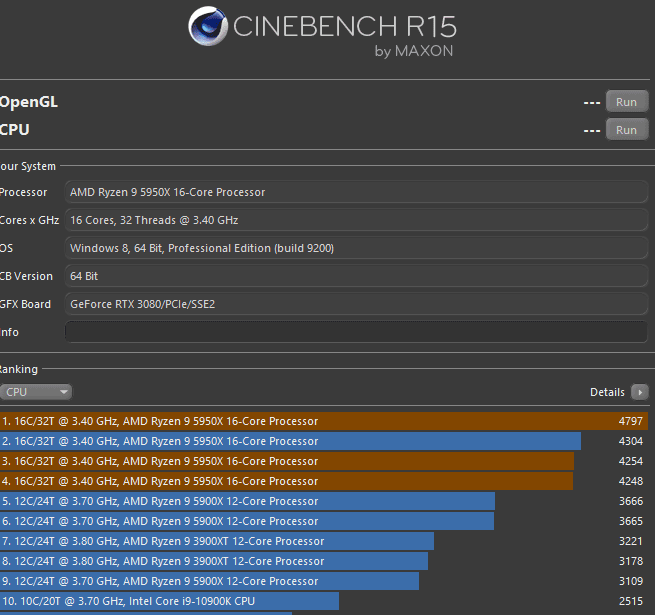Click the CPU benchmark label
Viewport: 655px width, 615px height.
tap(15, 130)
